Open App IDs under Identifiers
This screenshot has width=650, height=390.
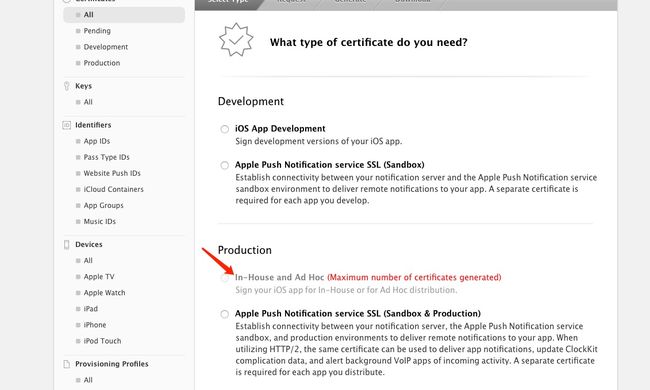tap(97, 141)
